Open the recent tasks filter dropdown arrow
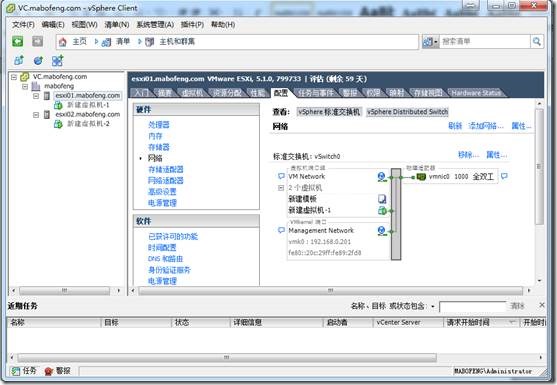This screenshot has width=557, height=385. click(x=433, y=306)
